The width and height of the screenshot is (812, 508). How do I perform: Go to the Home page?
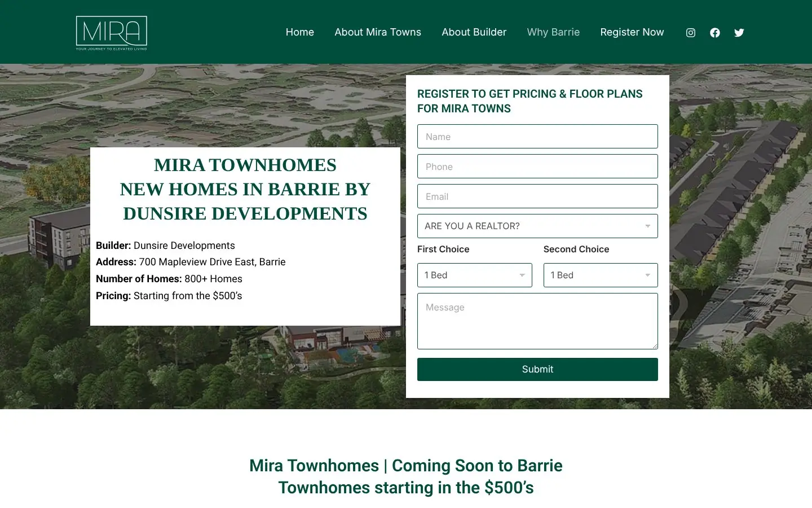300,32
